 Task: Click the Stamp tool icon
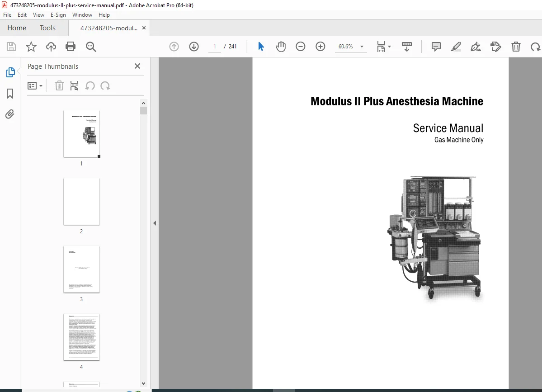click(x=496, y=46)
